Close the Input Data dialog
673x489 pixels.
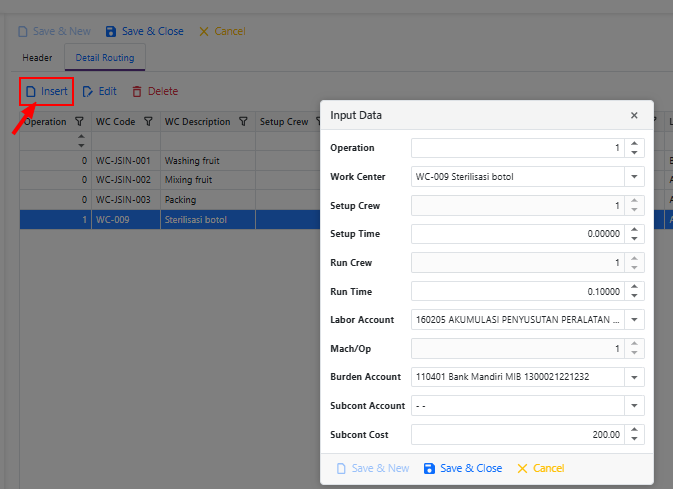point(634,115)
